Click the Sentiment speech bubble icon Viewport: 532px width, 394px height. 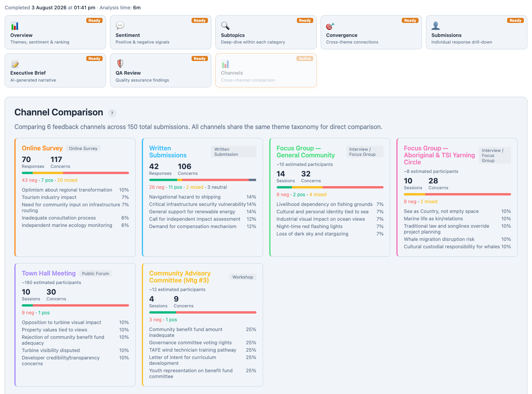coord(120,26)
